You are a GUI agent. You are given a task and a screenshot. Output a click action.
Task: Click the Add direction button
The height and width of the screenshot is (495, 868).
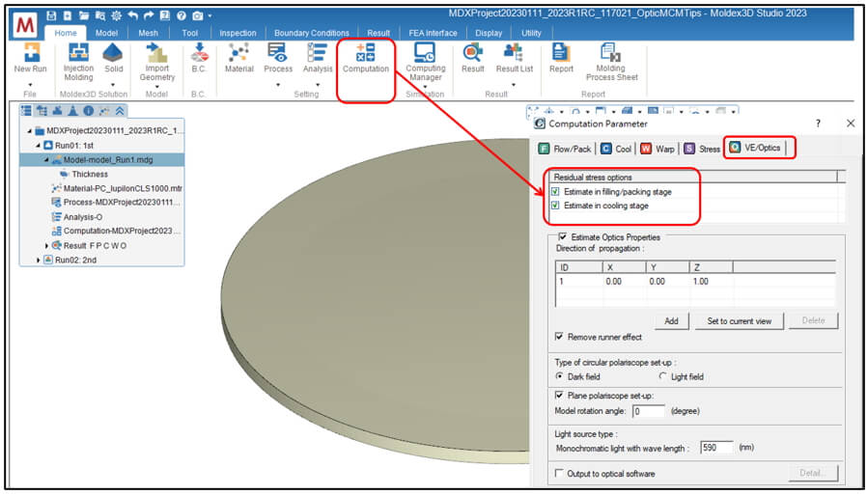pos(671,320)
